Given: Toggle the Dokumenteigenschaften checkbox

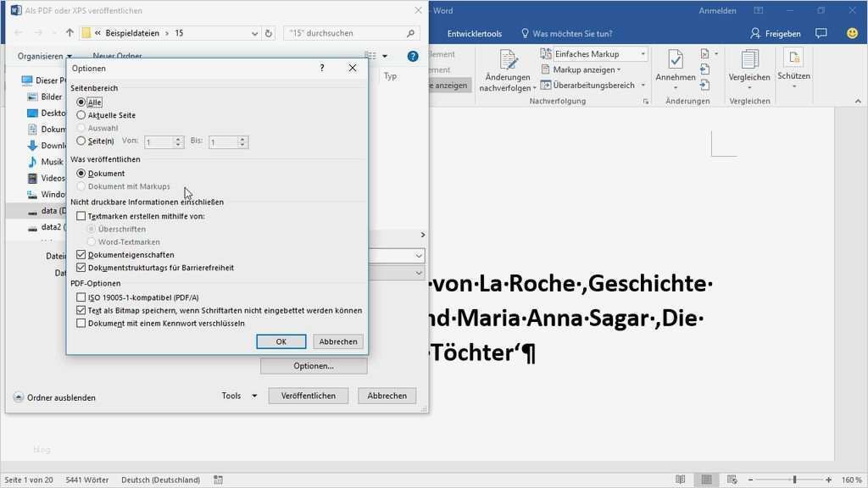Looking at the screenshot, I should pos(81,254).
